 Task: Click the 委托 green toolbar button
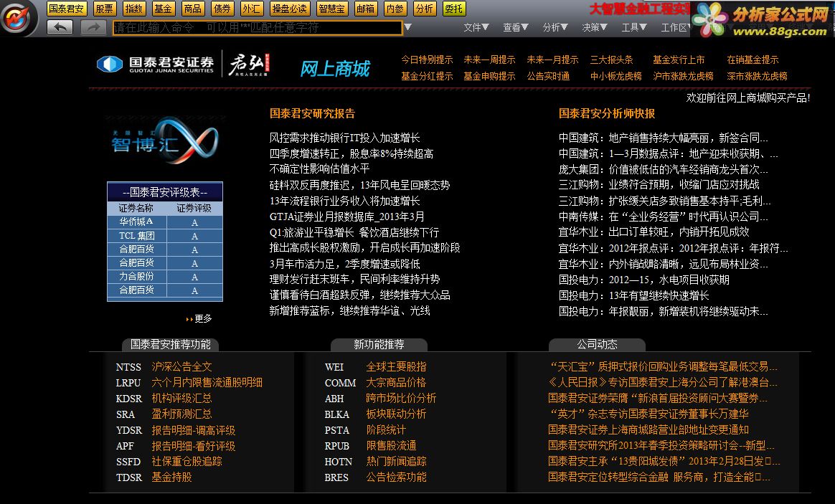pos(454,9)
